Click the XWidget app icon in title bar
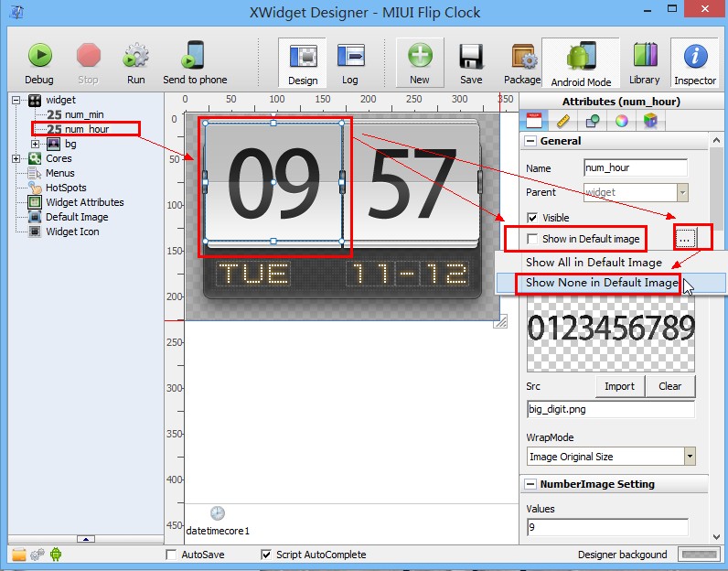 16,12
